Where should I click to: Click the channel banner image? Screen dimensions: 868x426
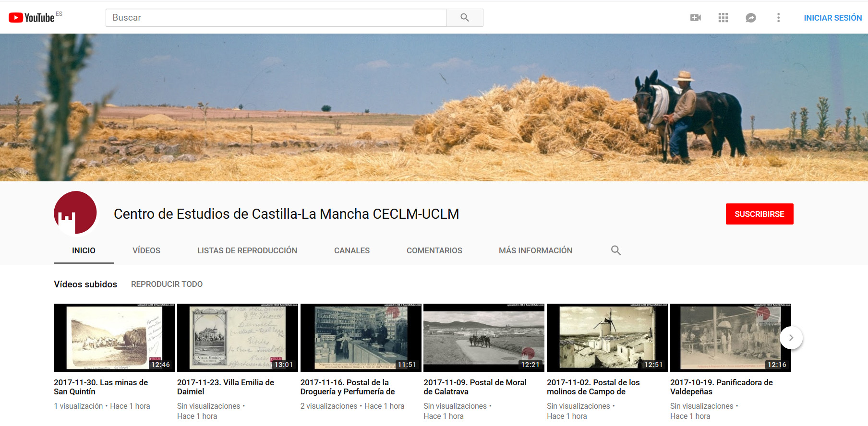(x=434, y=107)
